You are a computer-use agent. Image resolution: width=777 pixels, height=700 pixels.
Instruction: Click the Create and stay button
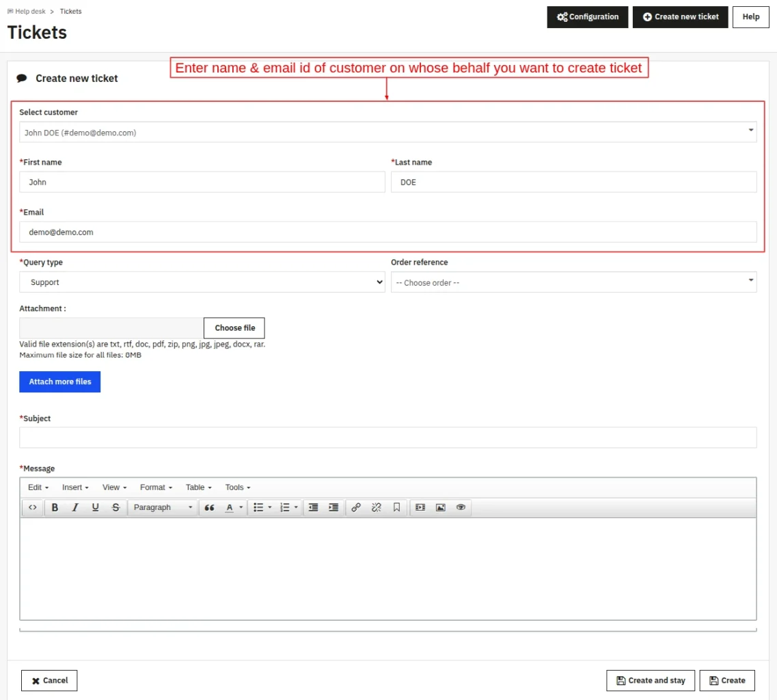[651, 680]
